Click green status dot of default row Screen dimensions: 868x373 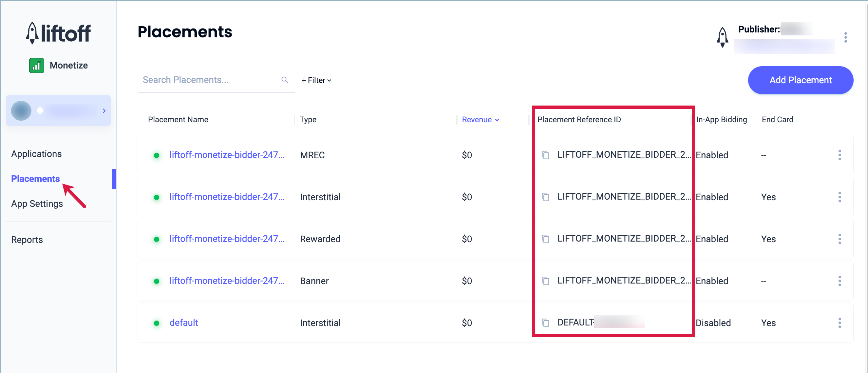tap(156, 323)
